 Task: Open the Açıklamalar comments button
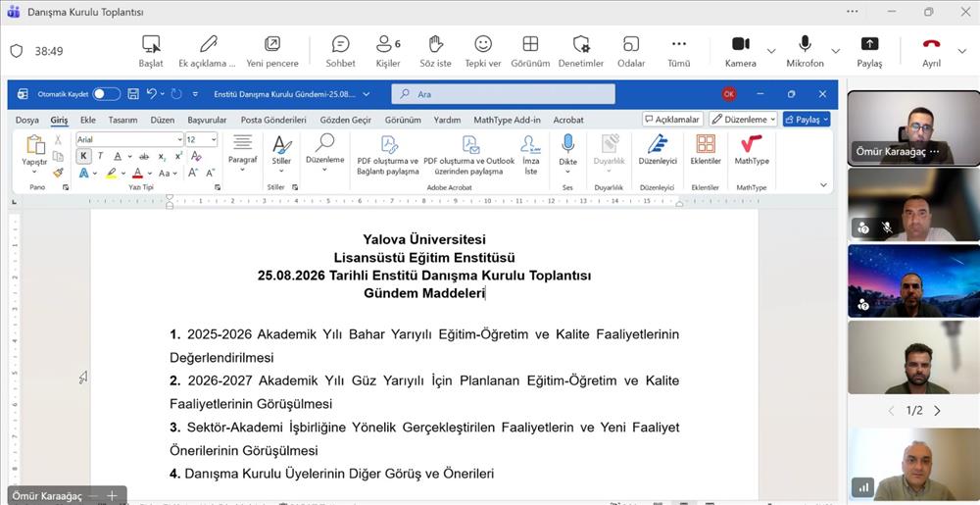click(672, 119)
